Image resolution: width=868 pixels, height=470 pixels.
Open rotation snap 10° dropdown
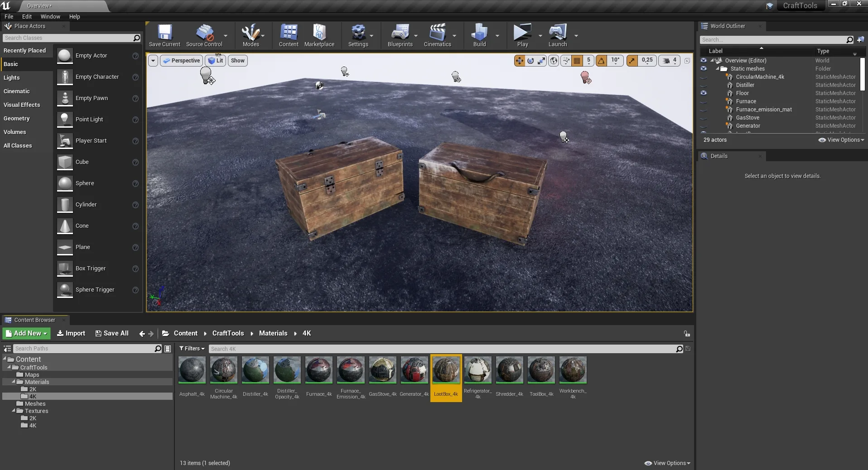pyautogui.click(x=615, y=61)
